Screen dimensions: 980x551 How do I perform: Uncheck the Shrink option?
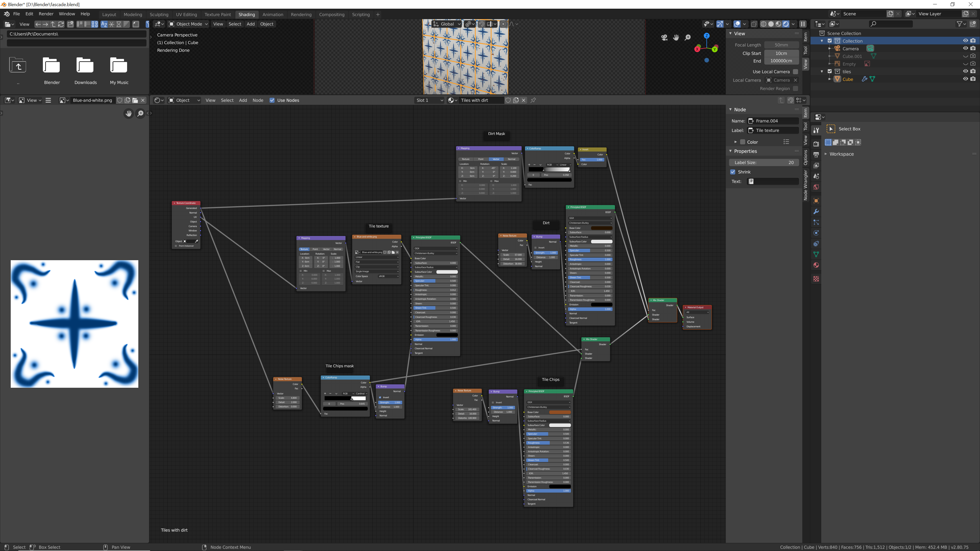733,172
